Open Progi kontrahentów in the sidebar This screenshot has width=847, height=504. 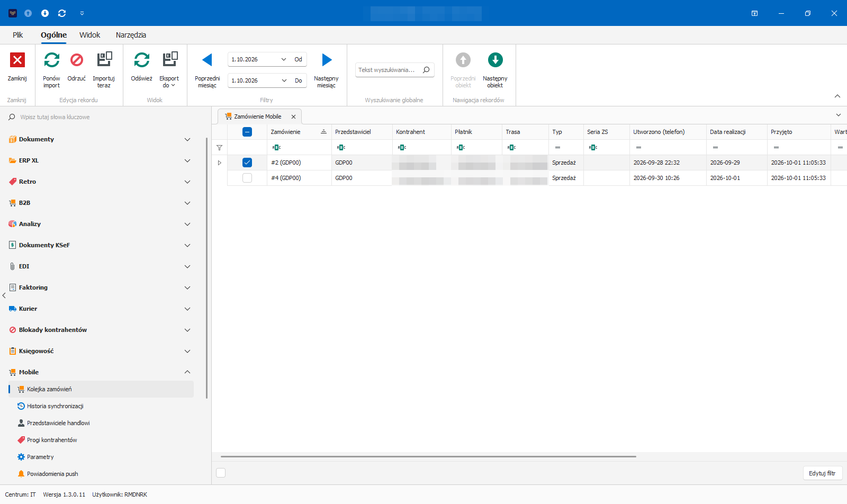point(52,440)
